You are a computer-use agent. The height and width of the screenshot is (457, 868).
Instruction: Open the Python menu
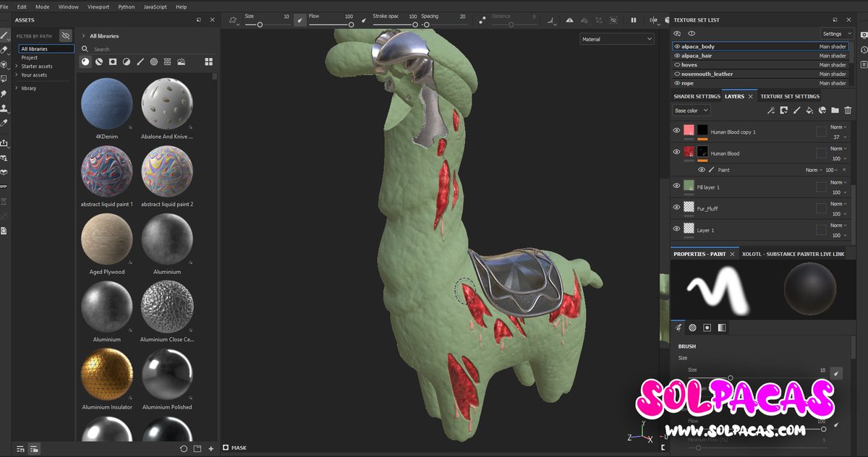pos(127,7)
